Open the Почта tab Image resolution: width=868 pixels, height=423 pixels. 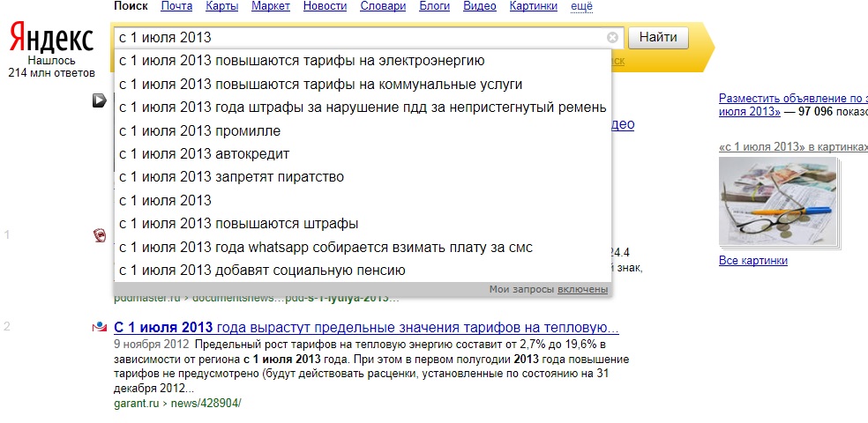tap(176, 6)
